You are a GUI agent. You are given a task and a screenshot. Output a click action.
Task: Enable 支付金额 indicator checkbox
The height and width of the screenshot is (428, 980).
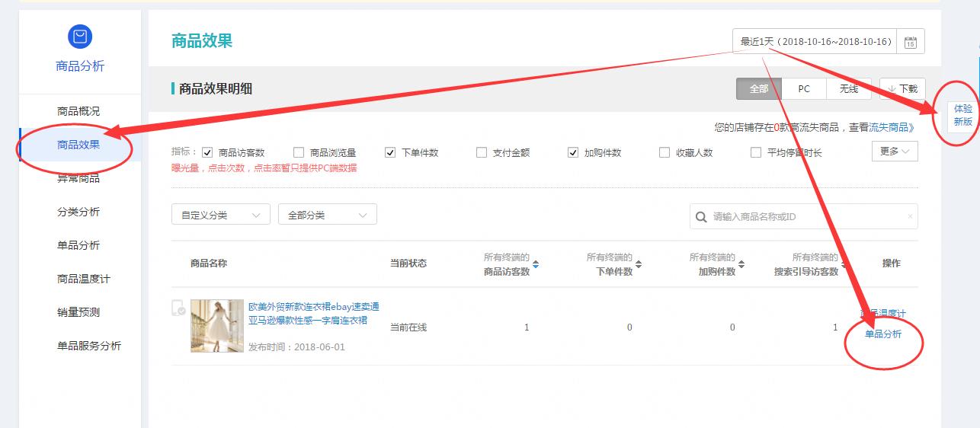(482, 152)
